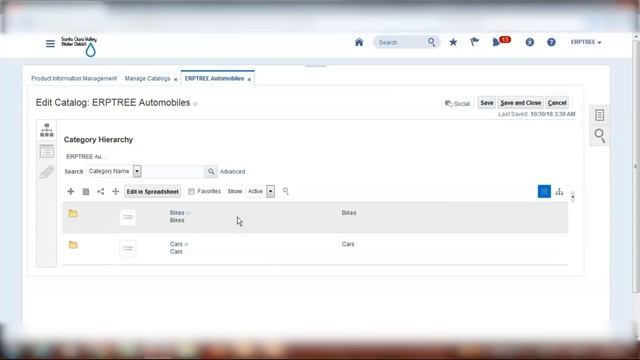Select the Category Hierarchy side tab icon
This screenshot has width=640, height=360.
(x=47, y=130)
